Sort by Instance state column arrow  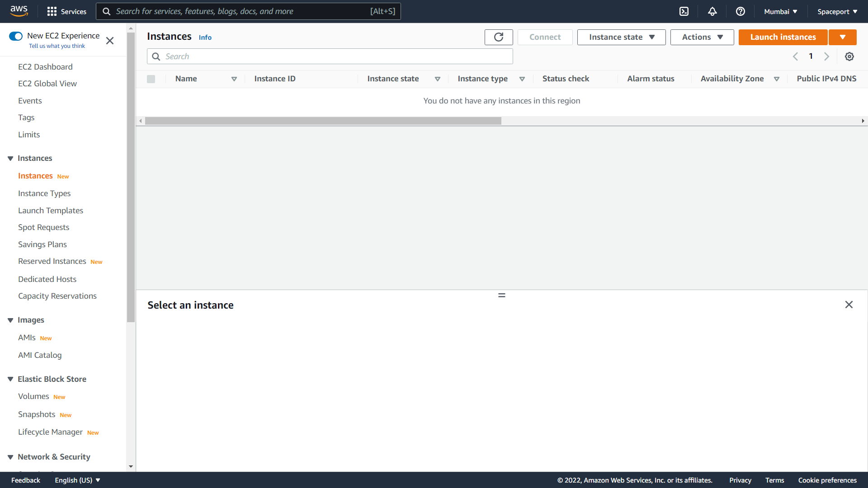coord(438,79)
